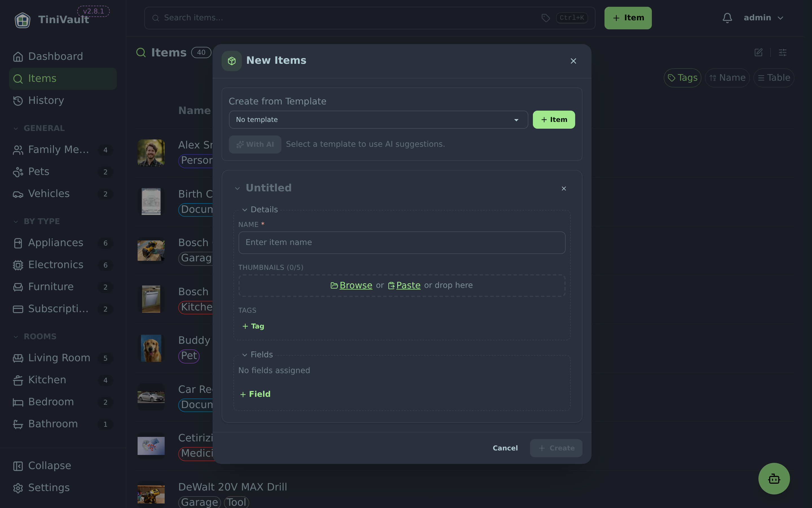Remove the Untitled item card
The image size is (812, 508).
pyautogui.click(x=564, y=189)
